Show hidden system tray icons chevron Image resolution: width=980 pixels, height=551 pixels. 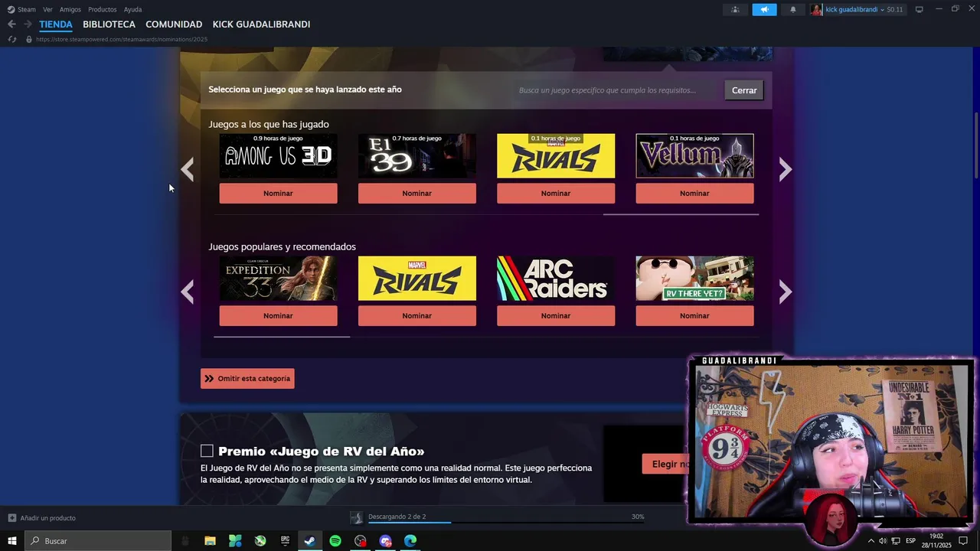click(871, 541)
